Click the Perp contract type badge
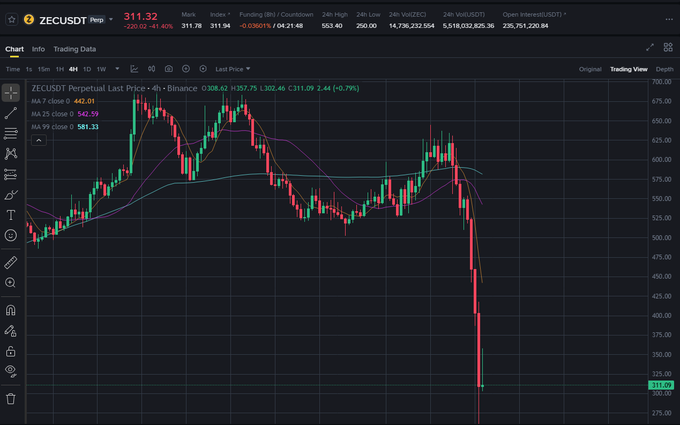680x425 pixels. tap(97, 20)
